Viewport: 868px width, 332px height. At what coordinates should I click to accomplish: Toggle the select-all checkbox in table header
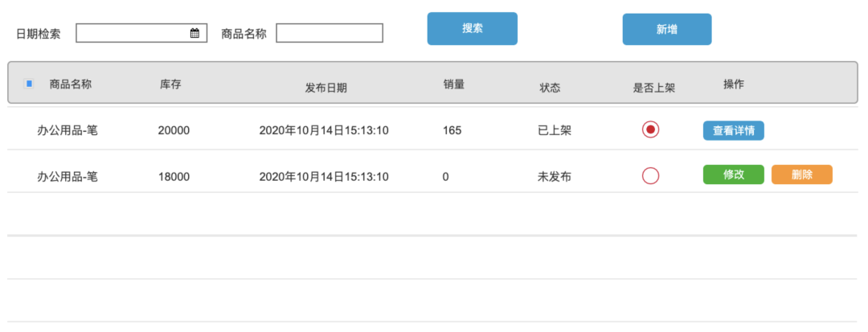29,84
